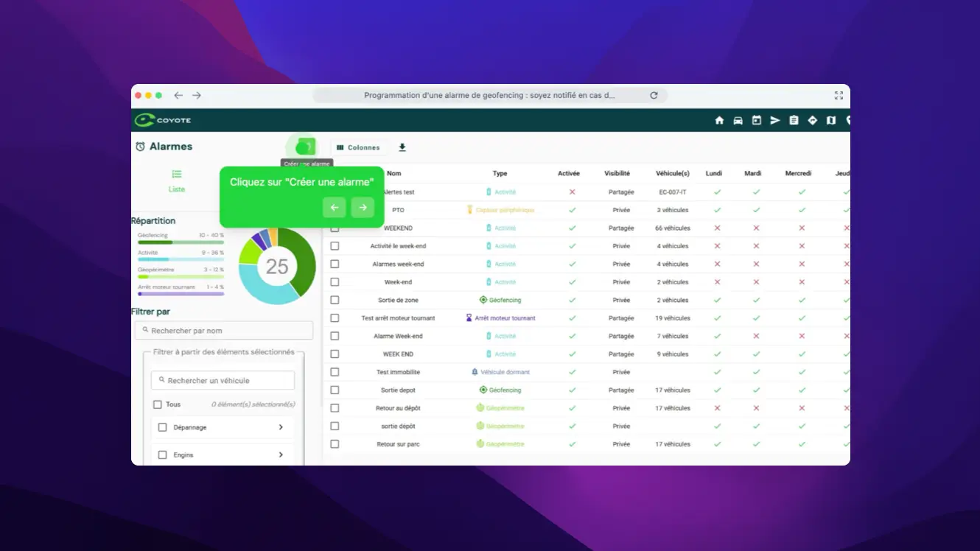
Task: Click hourglass icon in Test arrêt moteur tournant row
Action: coord(469,318)
